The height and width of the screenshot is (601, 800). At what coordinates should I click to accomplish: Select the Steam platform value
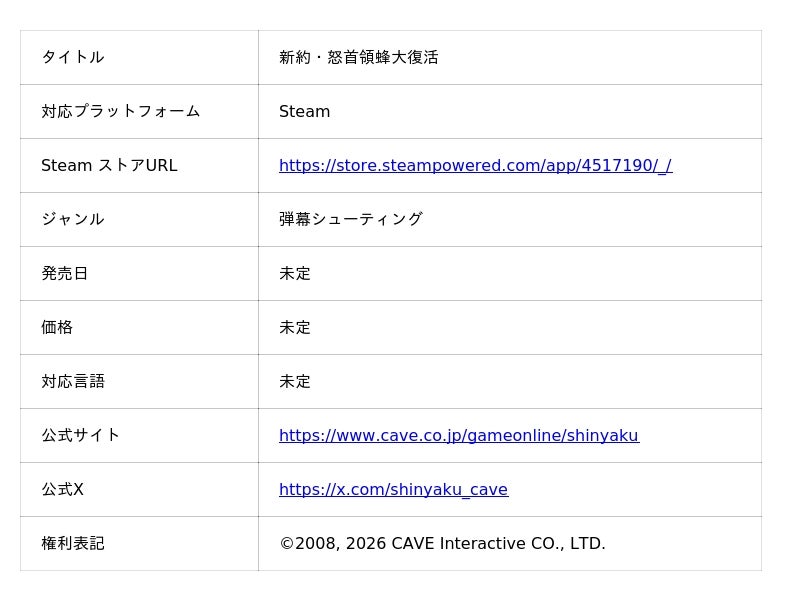point(304,112)
